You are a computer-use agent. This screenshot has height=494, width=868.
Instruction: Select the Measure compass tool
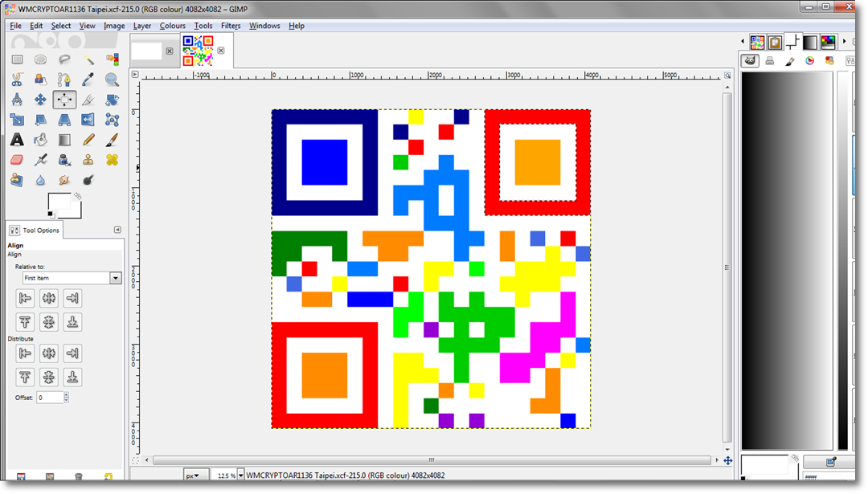point(17,100)
